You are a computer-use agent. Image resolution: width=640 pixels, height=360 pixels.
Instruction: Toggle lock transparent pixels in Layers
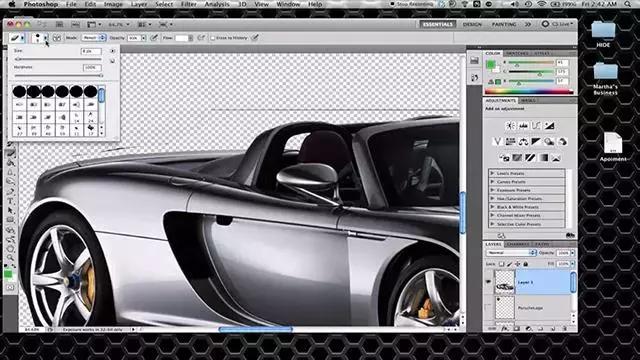pyautogui.click(x=501, y=264)
